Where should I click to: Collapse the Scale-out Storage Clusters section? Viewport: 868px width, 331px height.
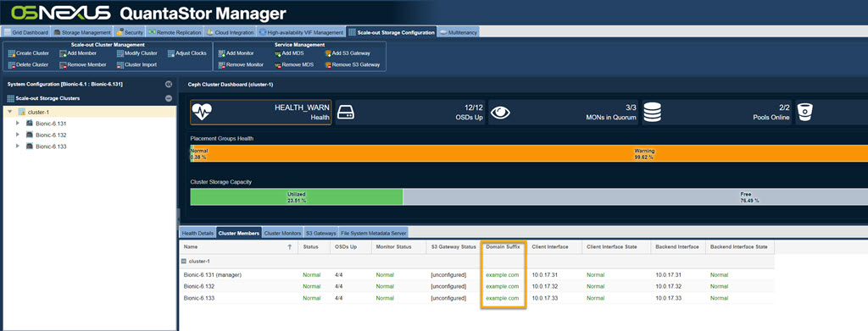point(169,98)
